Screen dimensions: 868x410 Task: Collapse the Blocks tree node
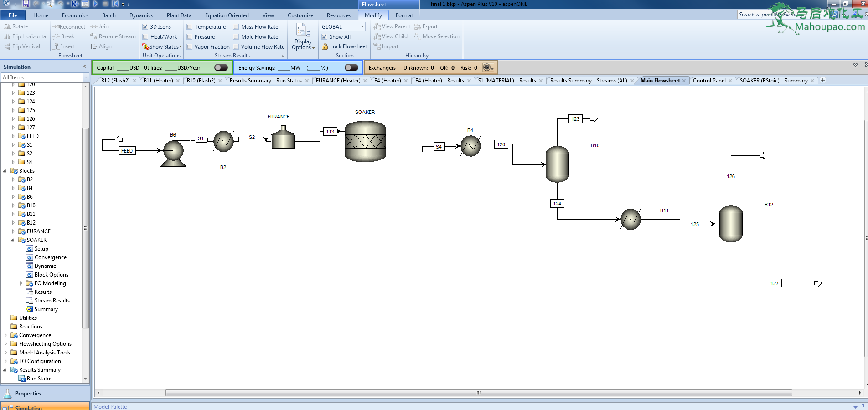pyautogui.click(x=5, y=171)
